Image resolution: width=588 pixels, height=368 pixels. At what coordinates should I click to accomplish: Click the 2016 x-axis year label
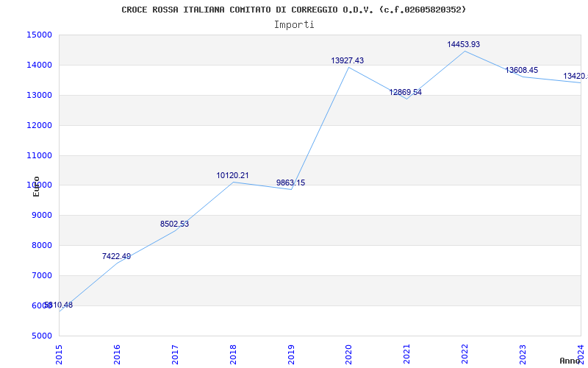[x=117, y=354]
